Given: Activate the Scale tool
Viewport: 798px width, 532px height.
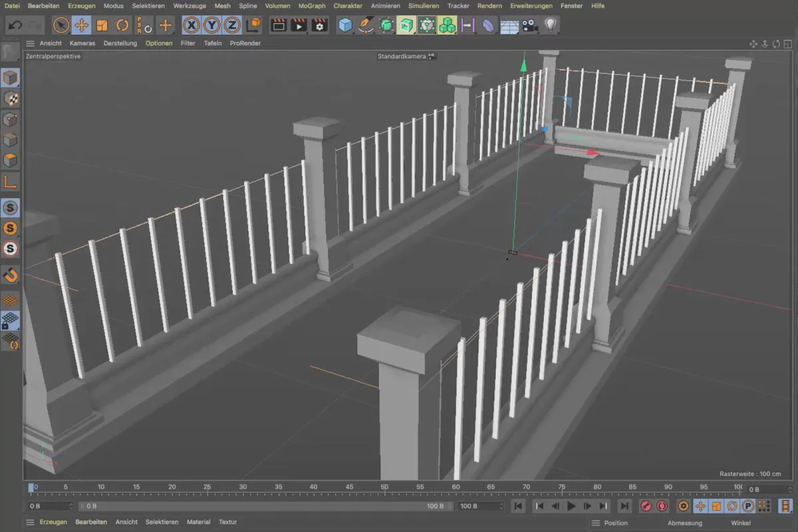Looking at the screenshot, I should click(102, 25).
